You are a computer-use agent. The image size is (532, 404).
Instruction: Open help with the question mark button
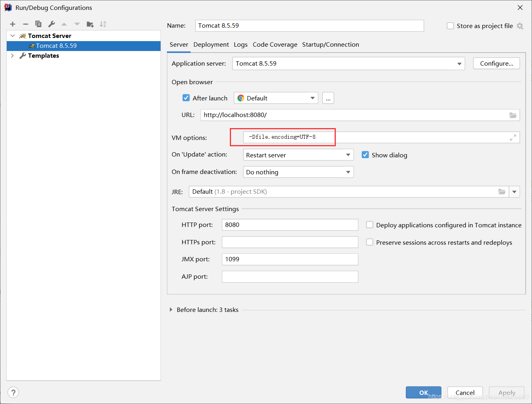tap(13, 392)
